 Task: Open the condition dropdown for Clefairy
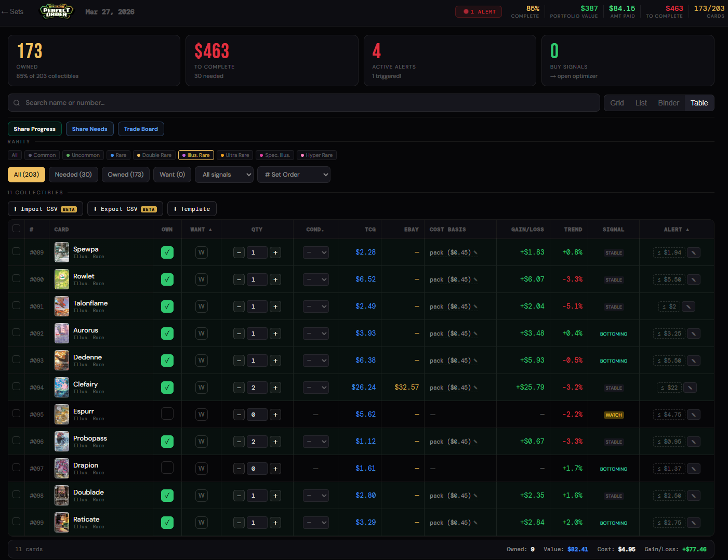pos(316,388)
